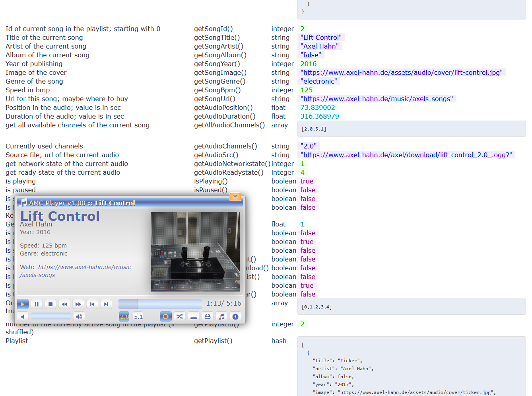The height and width of the screenshot is (396, 532).
Task: Seek within the song progress bar
Action: (160, 303)
